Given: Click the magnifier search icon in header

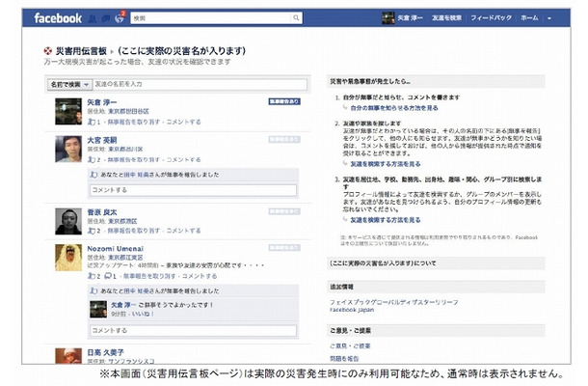Looking at the screenshot, I should pos(296,17).
